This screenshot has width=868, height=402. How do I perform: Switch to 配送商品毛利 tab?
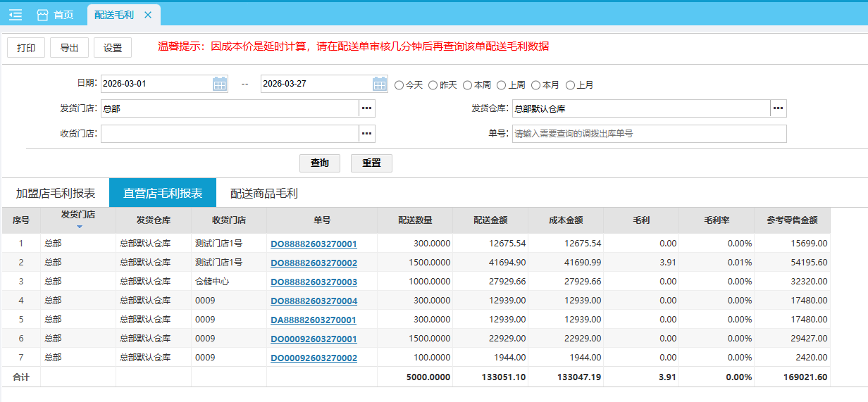click(264, 193)
